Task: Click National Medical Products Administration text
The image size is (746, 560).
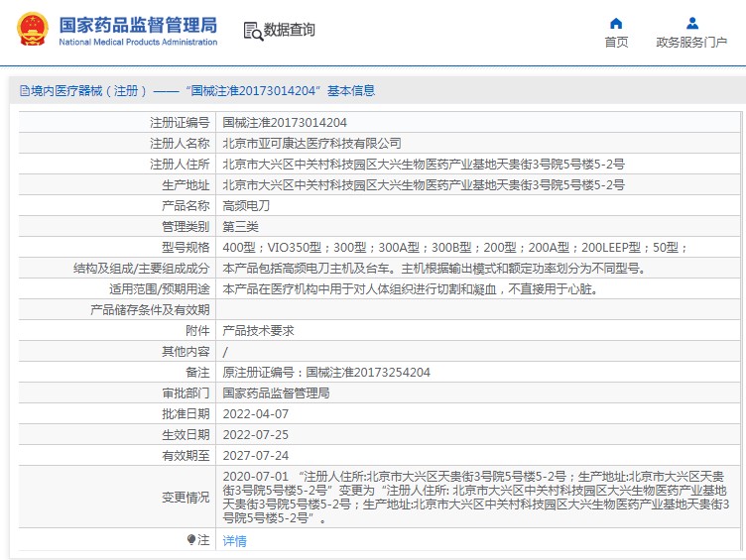Action: (x=138, y=42)
